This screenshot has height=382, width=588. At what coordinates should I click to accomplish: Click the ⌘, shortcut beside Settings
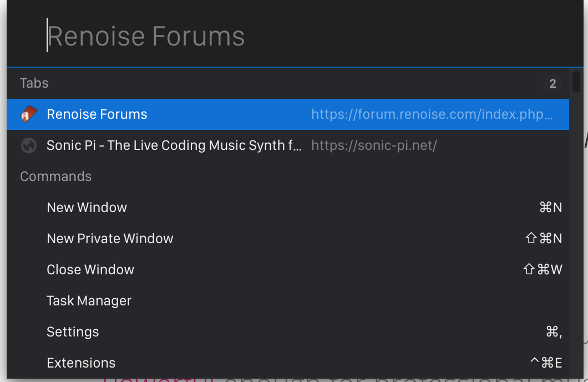[x=554, y=332]
